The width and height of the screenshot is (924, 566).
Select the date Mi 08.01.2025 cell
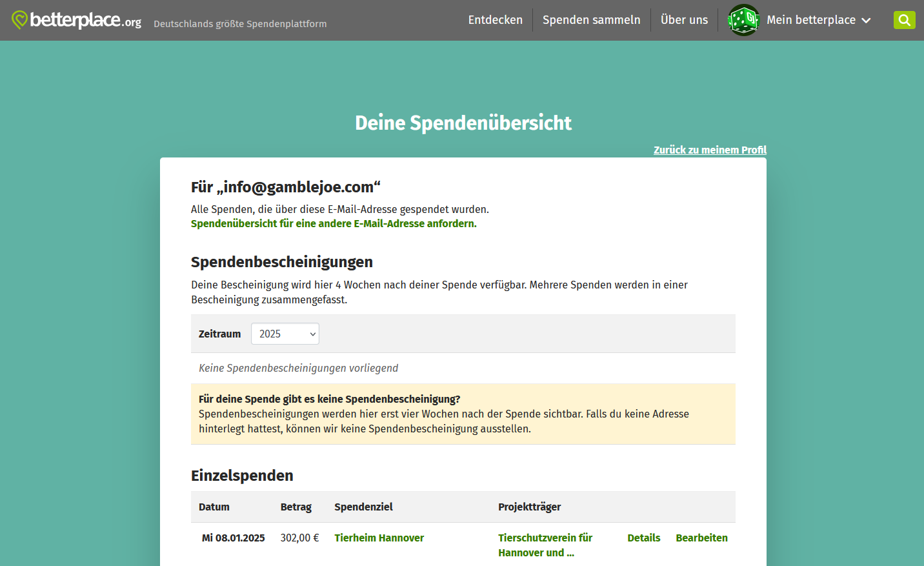click(x=233, y=538)
